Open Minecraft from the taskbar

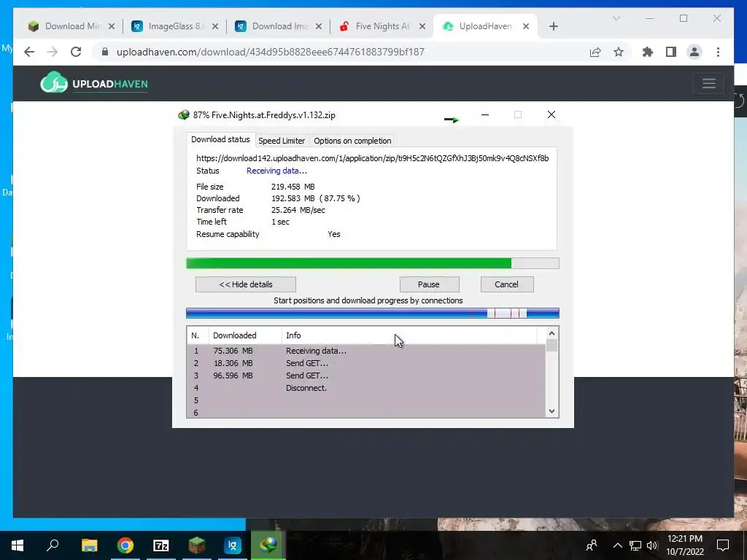point(197,545)
